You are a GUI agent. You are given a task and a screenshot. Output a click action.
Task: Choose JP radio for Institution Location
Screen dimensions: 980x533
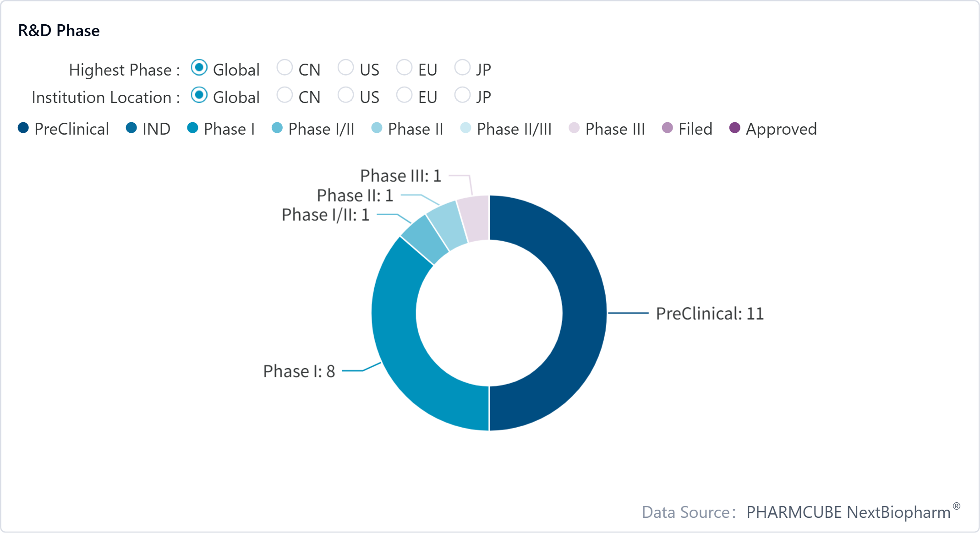coord(462,95)
